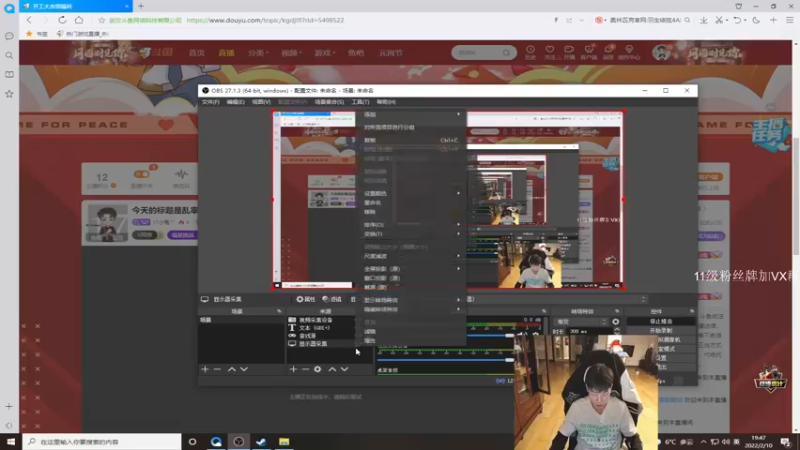Open File Explorer from taskbar
Viewport: 800px width, 450px height.
click(x=284, y=441)
